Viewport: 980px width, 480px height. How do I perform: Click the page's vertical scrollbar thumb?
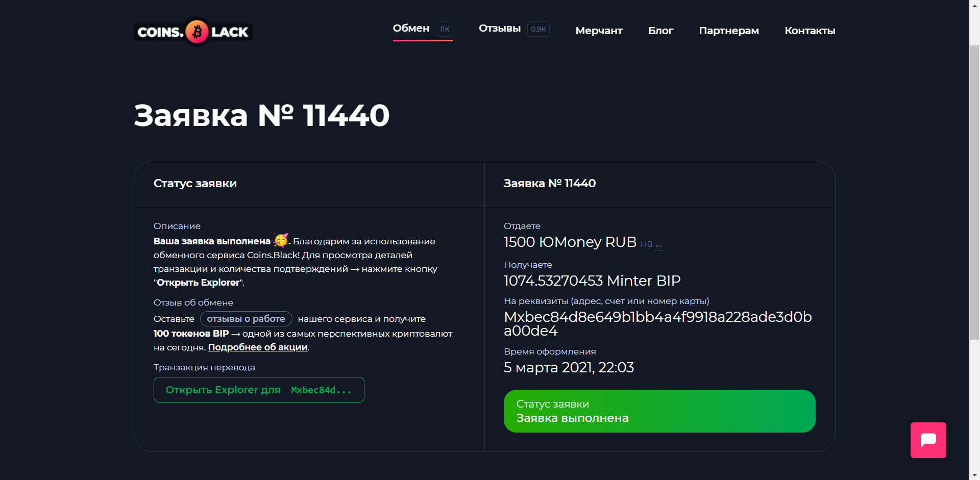[974, 192]
